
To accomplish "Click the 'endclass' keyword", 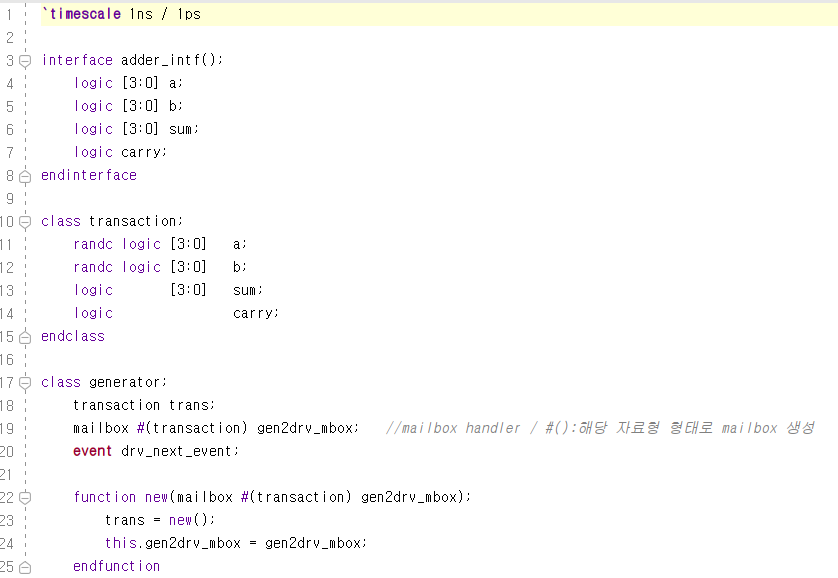I will click(x=73, y=336).
